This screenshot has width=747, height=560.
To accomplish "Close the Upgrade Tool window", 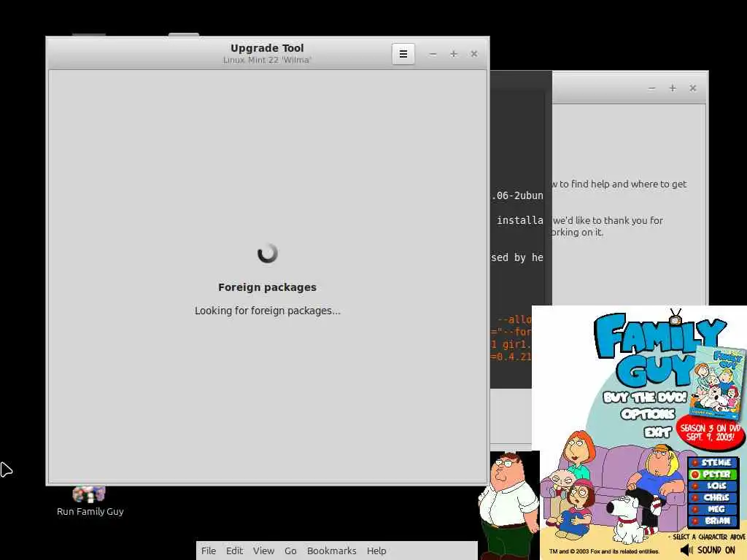I will pyautogui.click(x=474, y=54).
